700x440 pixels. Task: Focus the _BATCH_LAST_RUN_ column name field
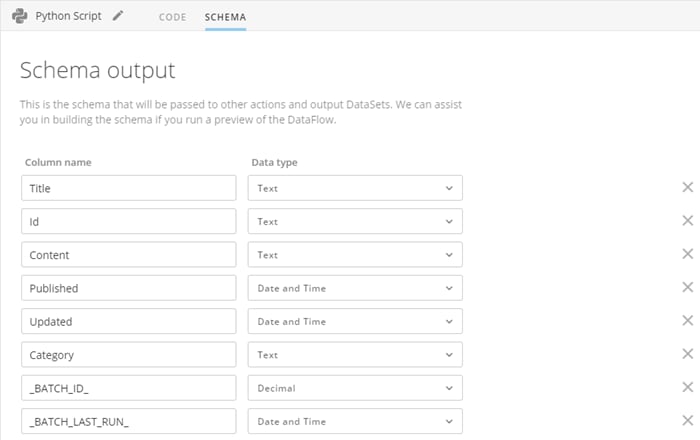coord(129,421)
